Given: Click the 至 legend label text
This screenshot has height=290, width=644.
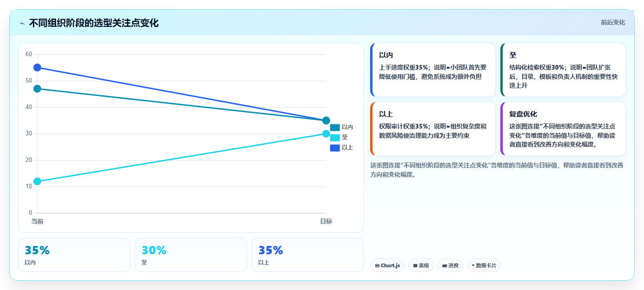Looking at the screenshot, I should (345, 137).
